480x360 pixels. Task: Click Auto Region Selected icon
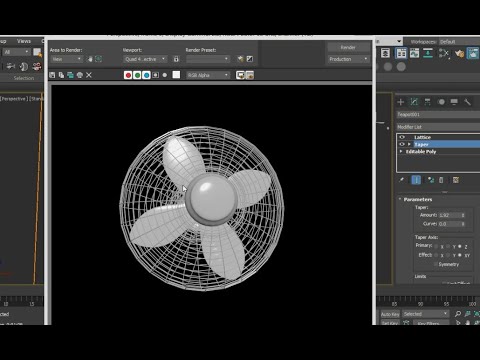tap(99, 59)
